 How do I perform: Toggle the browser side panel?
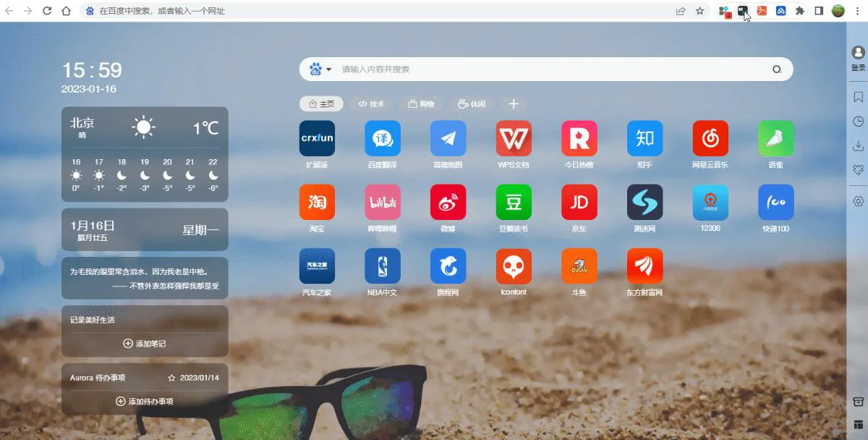[x=820, y=11]
